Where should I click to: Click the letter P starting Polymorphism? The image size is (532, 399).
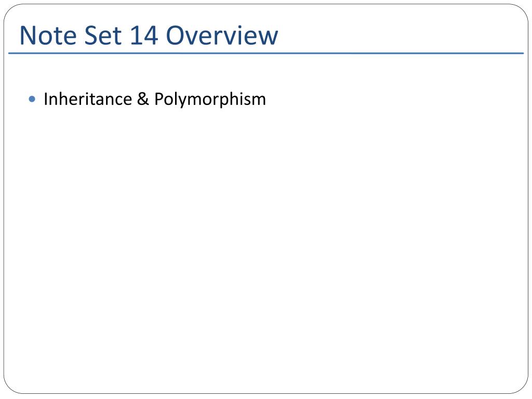click(159, 99)
